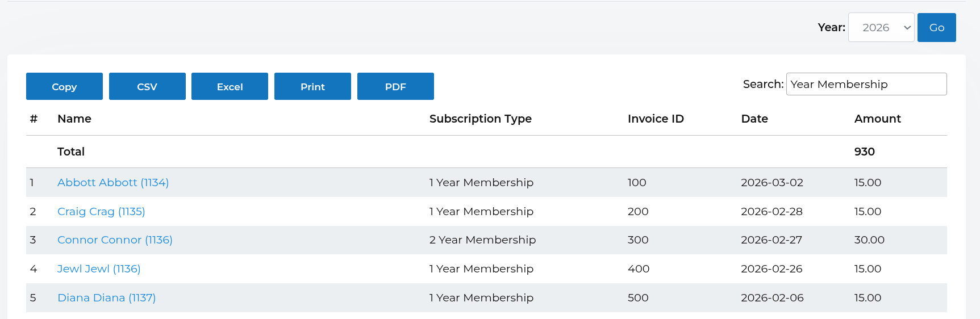This screenshot has height=319, width=980.
Task: Sort by Invoice ID column header
Action: 656,119
